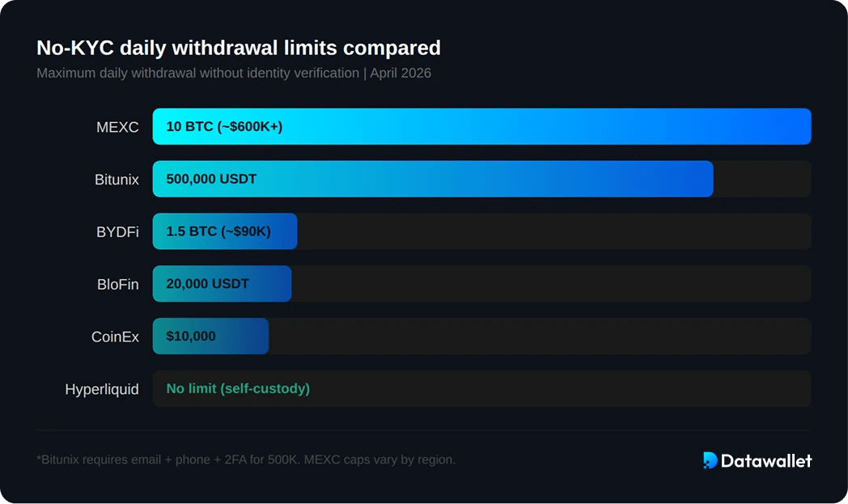848x504 pixels.
Task: Select the "1.5 BTC (~$90K)" bar value
Action: point(218,231)
